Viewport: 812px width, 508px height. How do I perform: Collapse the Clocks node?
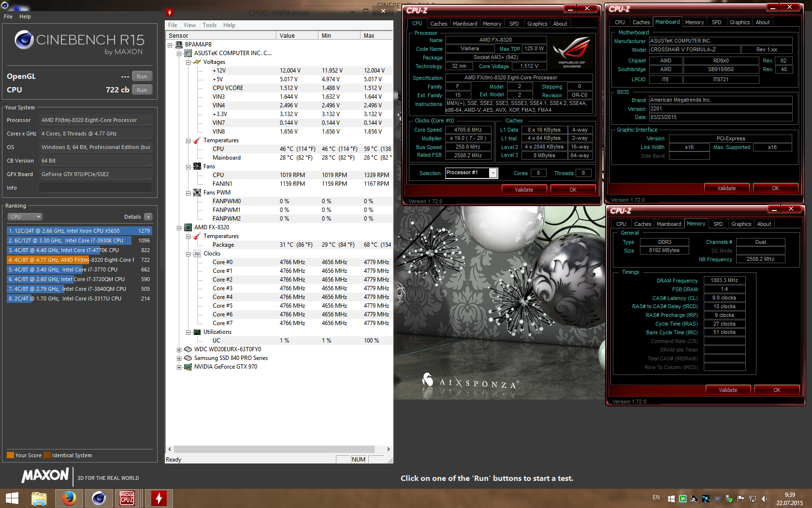click(x=188, y=254)
